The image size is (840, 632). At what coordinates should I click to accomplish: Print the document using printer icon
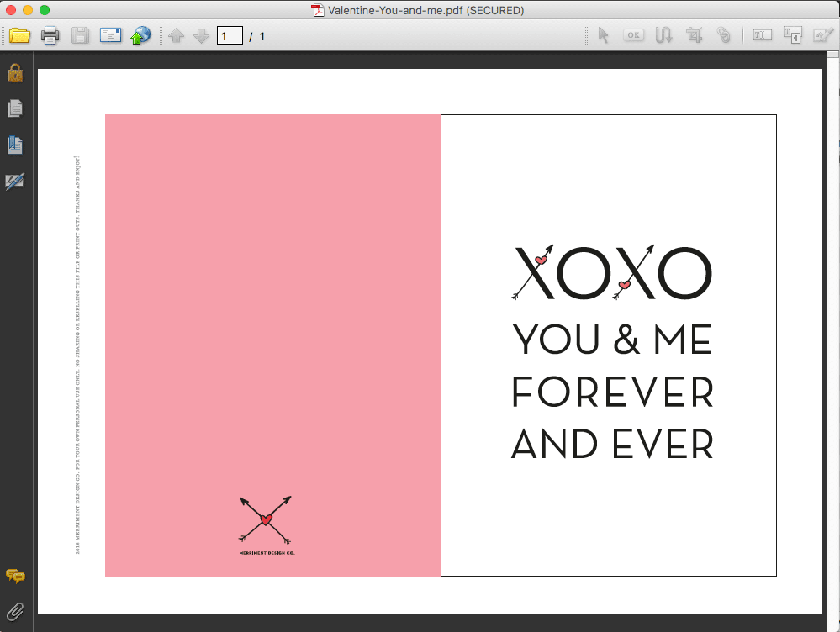pos(50,36)
